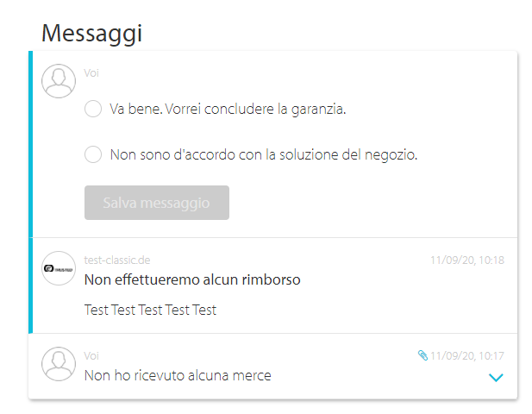
Task: Click the blue bar beside shop reply
Action: click(x=30, y=285)
